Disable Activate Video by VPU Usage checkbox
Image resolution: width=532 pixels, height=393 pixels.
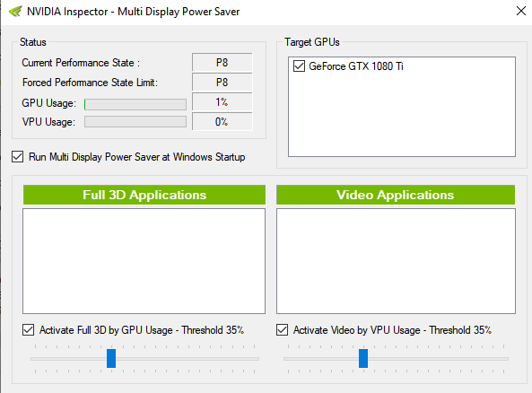pos(282,330)
